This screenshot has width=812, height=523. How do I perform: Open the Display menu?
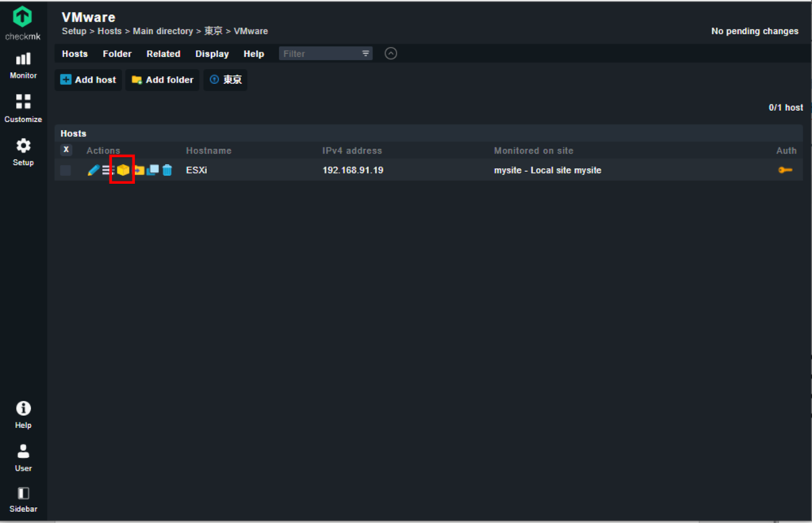pos(212,54)
